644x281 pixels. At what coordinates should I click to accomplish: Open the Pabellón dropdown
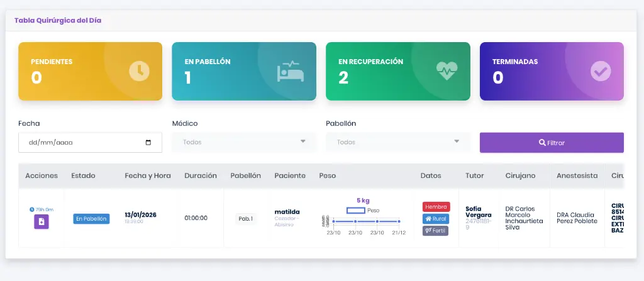click(x=398, y=142)
